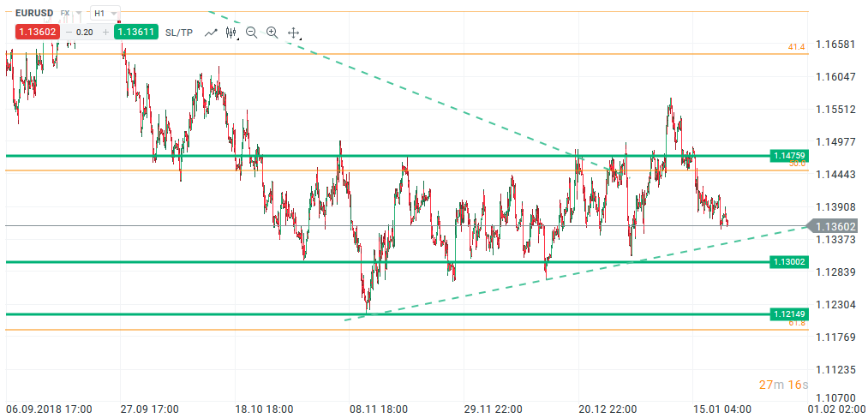Click the 0.20 volume input field
868x418 pixels.
click(x=85, y=32)
